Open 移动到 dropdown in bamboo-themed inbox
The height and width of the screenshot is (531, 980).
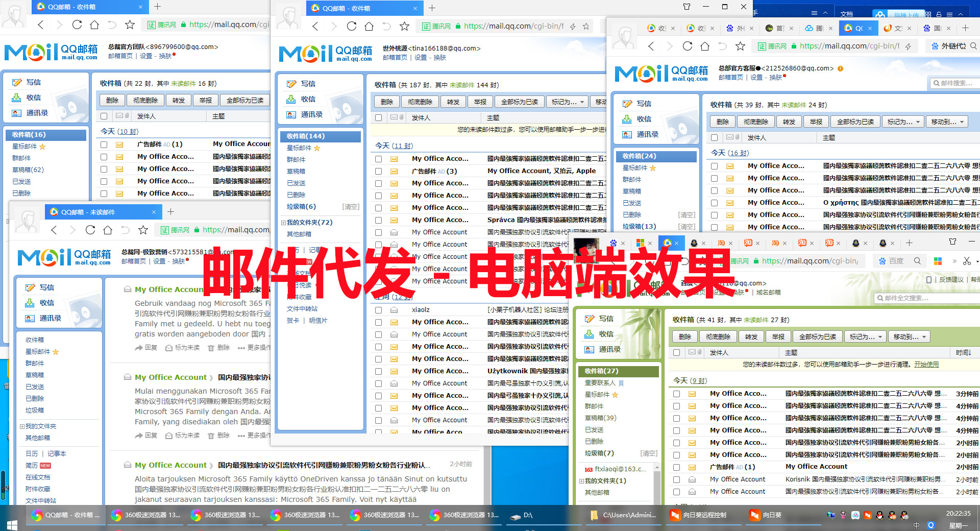[909, 336]
